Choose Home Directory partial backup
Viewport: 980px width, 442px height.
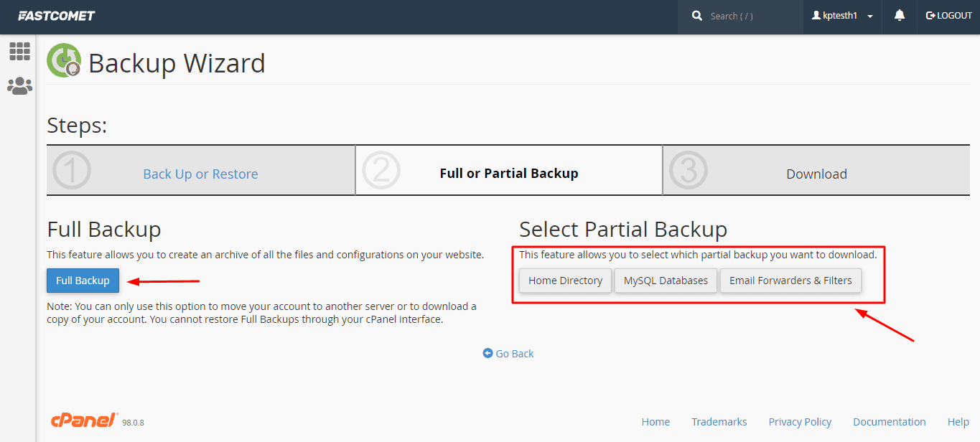(x=565, y=281)
